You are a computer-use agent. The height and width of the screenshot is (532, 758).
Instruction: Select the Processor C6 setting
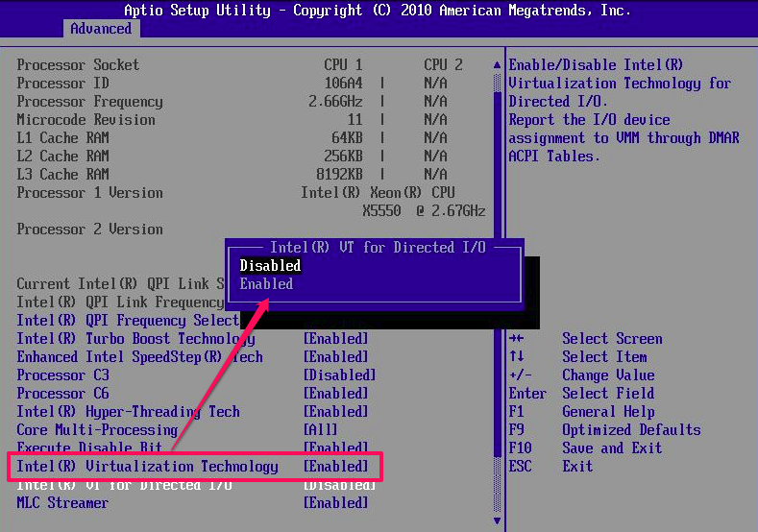point(62,394)
